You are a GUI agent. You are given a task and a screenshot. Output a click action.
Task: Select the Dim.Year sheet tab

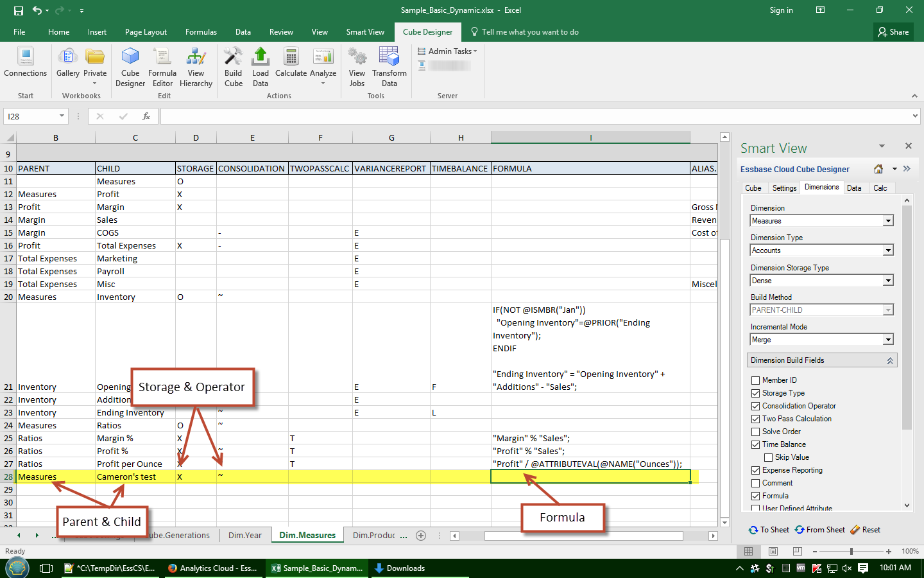pos(245,535)
